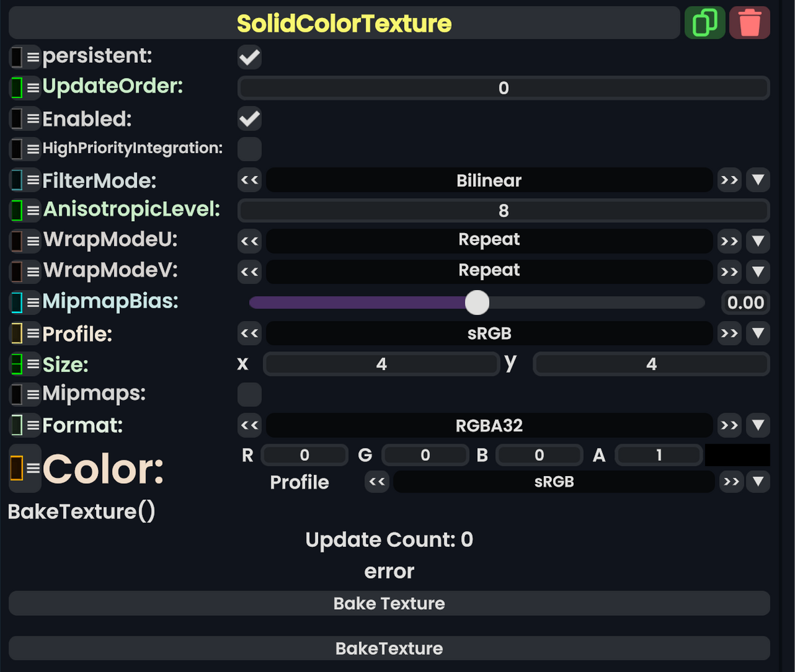Disable the Enabled checkbox

[x=249, y=119]
